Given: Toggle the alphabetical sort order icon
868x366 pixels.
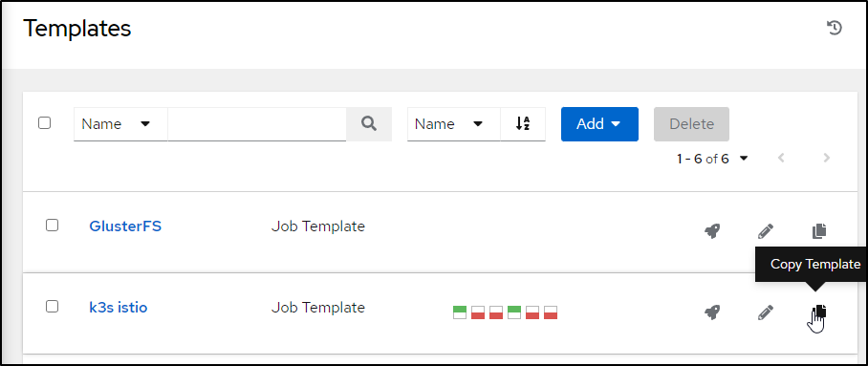Looking at the screenshot, I should 523,124.
